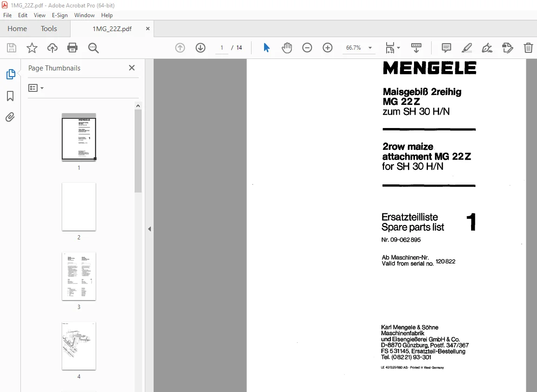Click 'Spare parts list' text
Image resolution: width=537 pixels, height=392 pixels.
tap(413, 227)
